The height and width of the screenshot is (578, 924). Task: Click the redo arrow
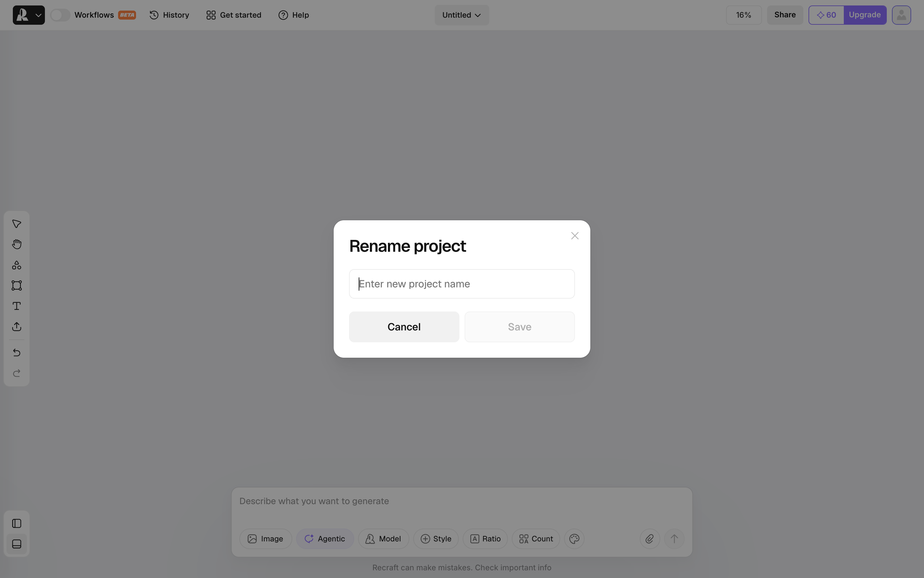pyautogui.click(x=16, y=373)
